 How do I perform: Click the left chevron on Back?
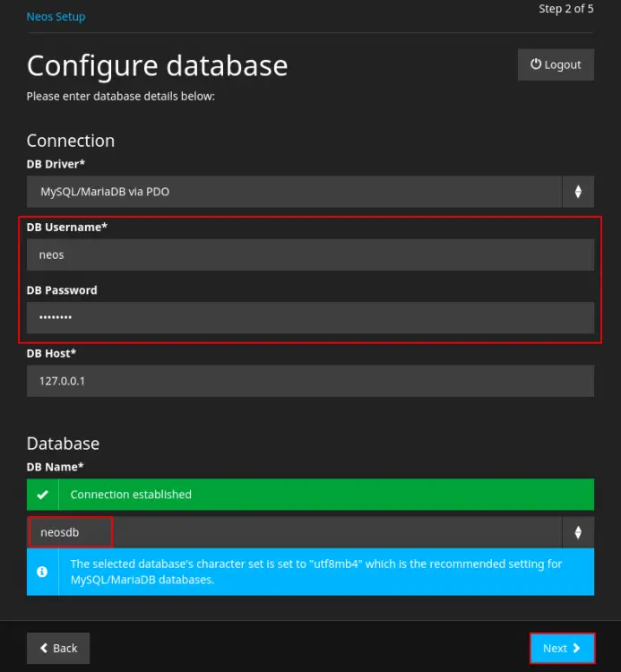[x=42, y=648]
